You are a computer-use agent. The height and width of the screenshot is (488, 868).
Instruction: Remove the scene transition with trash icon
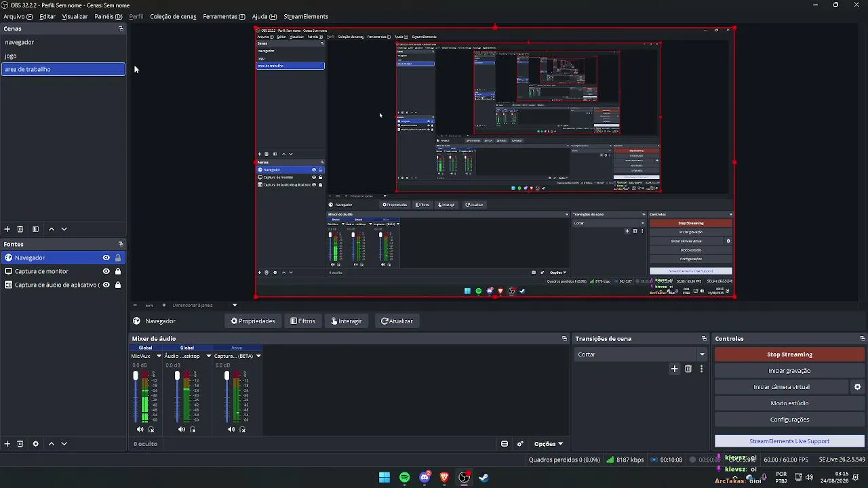(688, 369)
